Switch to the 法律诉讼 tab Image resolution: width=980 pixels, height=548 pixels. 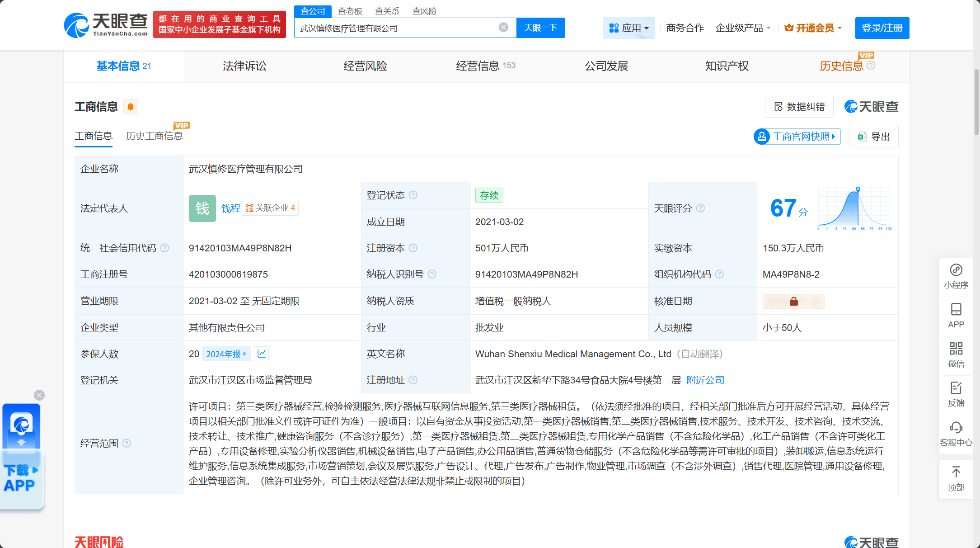click(x=244, y=66)
